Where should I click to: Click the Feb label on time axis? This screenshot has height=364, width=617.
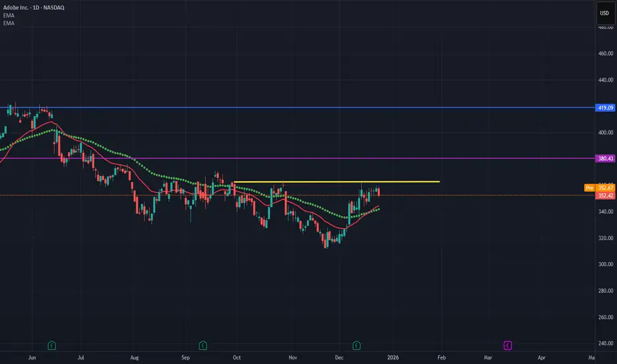coord(442,357)
